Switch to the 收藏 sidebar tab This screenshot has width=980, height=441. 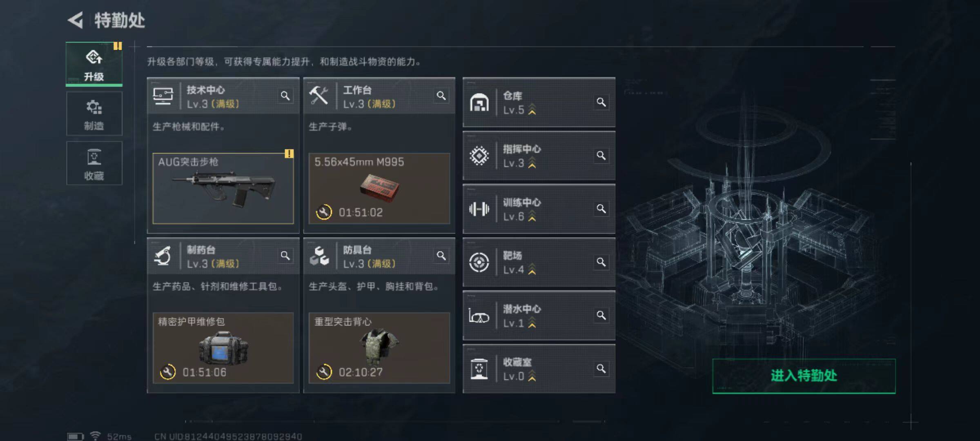(94, 163)
